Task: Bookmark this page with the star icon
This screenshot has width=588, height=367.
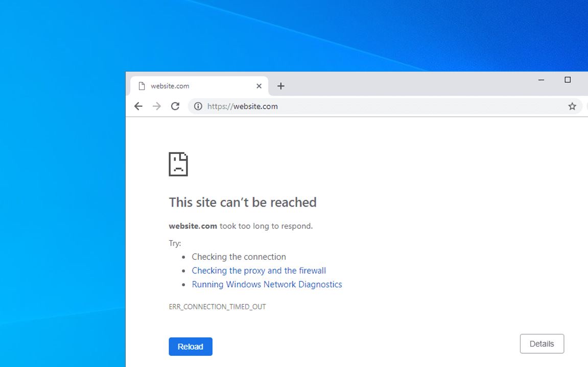Action: tap(572, 106)
